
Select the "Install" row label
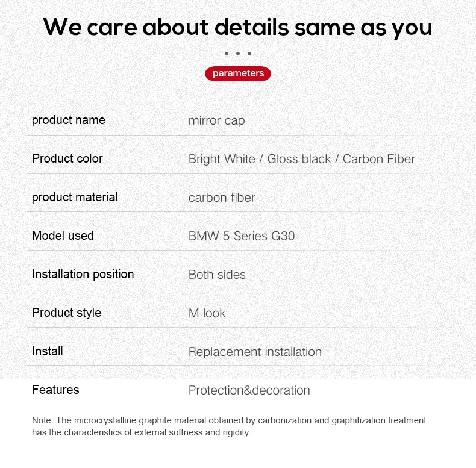pyautogui.click(x=48, y=351)
